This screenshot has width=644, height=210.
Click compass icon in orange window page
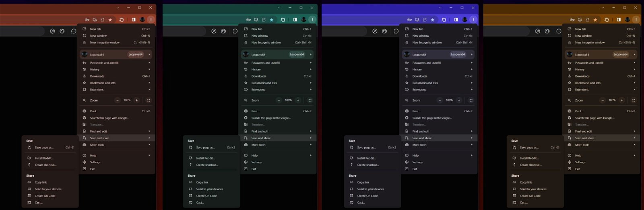(537, 31)
